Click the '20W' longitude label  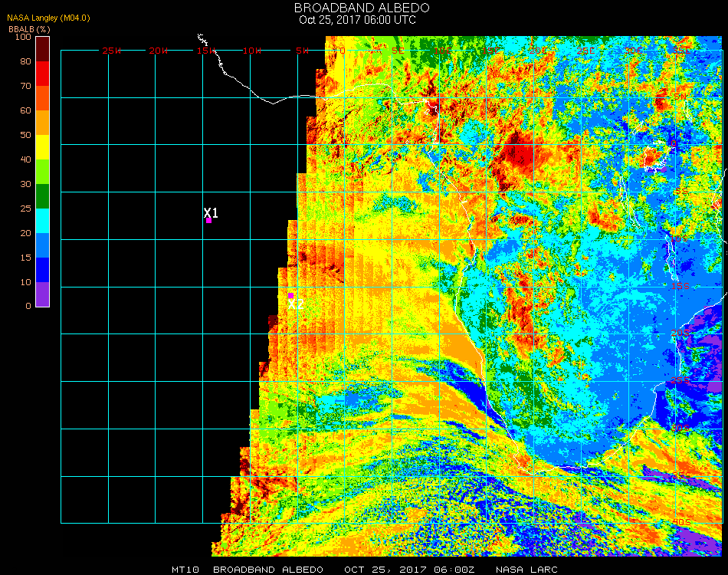click(x=159, y=51)
